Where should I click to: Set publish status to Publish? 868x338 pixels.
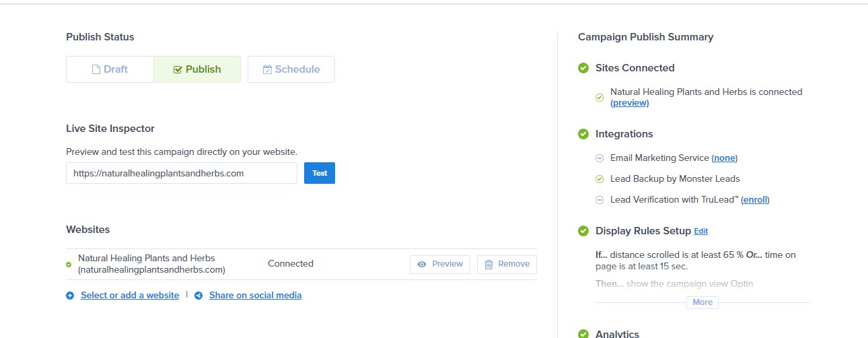197,69
